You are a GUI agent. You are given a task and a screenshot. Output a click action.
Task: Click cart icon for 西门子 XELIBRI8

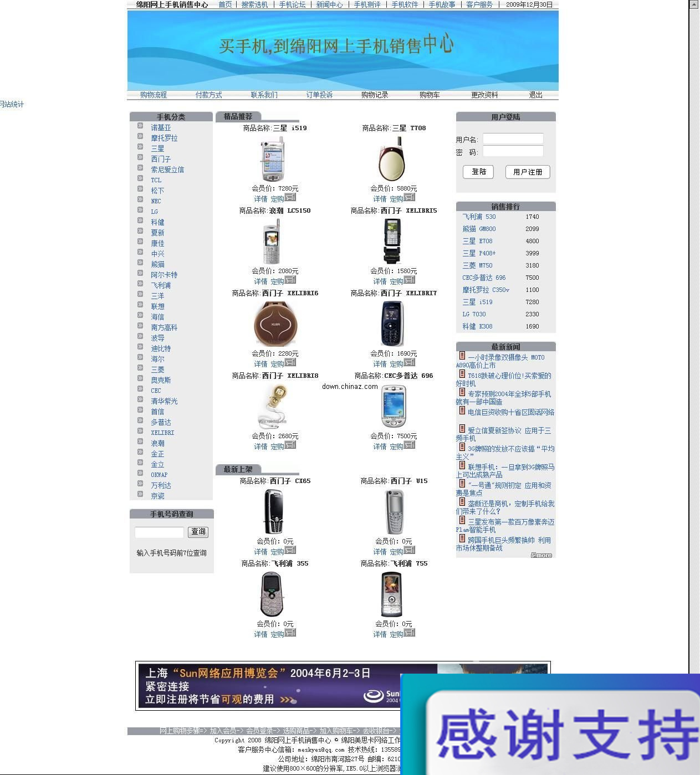pos(290,445)
